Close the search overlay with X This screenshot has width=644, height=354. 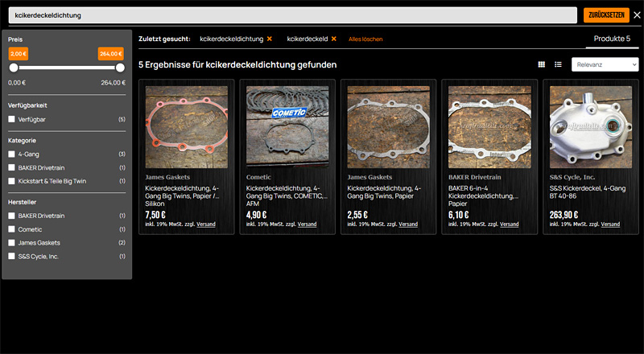tap(637, 14)
